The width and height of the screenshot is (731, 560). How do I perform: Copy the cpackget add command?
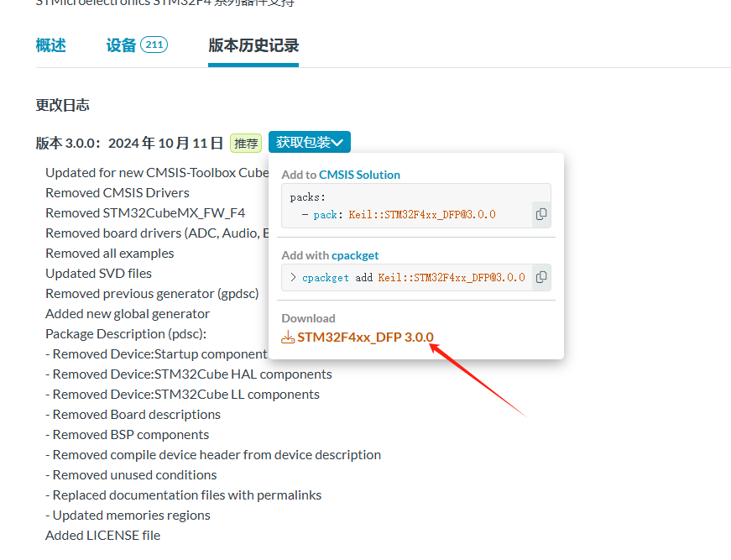[x=541, y=277]
